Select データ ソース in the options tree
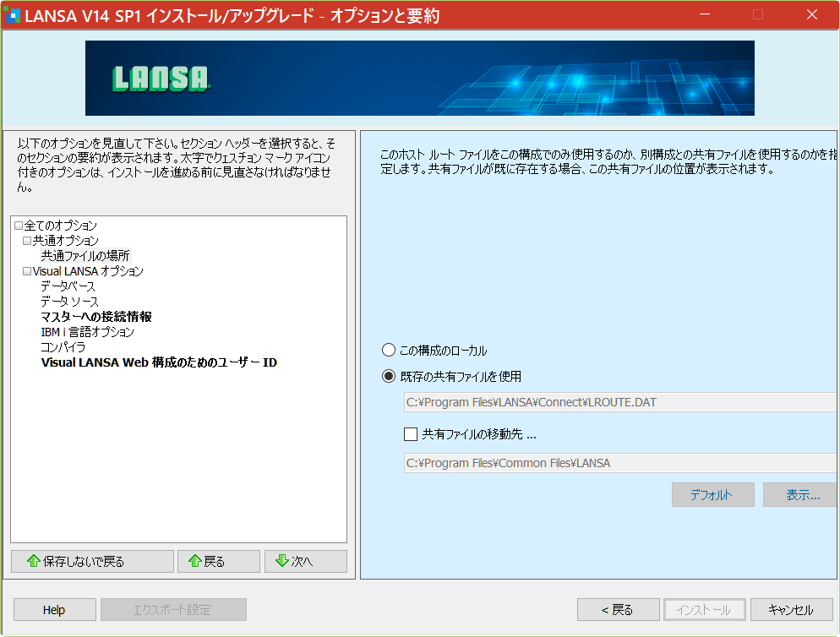 tap(69, 302)
